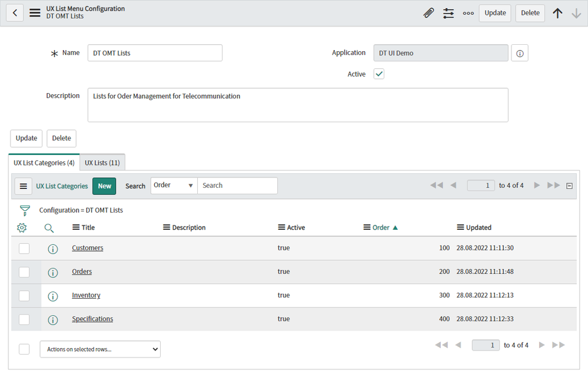Click the Application DT UI Demo field
588x374 pixels.
pos(441,53)
